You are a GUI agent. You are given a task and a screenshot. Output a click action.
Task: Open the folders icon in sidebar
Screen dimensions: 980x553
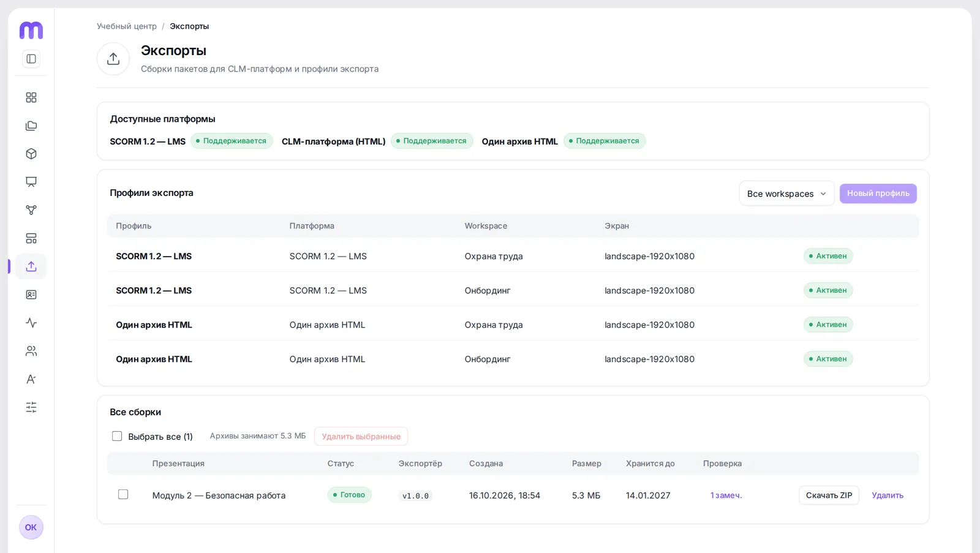pos(31,126)
